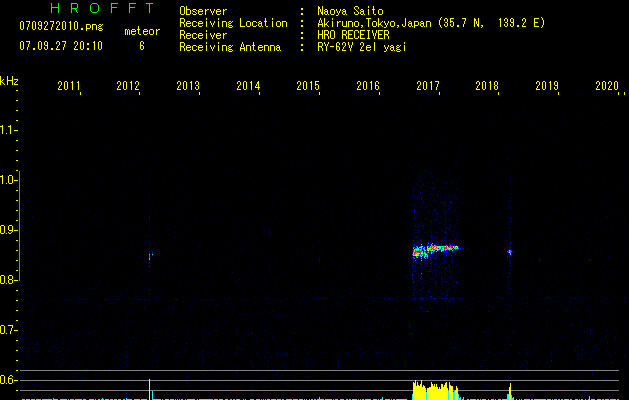Click the meteor count value 6

141,46
